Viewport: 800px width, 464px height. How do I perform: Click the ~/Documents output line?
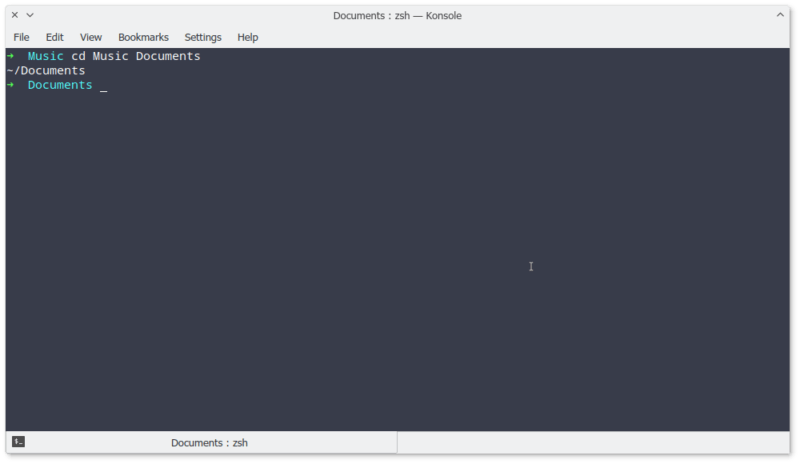coord(46,70)
